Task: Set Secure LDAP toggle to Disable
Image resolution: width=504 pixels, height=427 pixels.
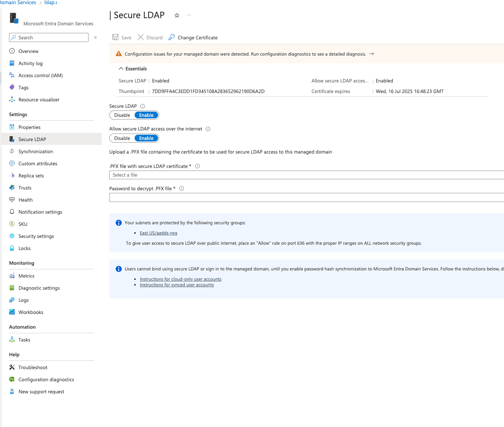Action: pos(122,115)
